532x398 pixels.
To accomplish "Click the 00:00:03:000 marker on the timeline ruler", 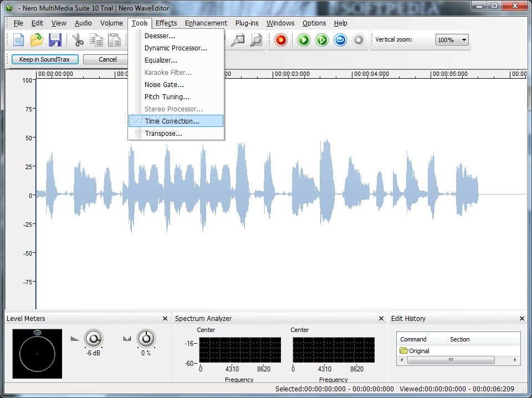I will [292, 74].
